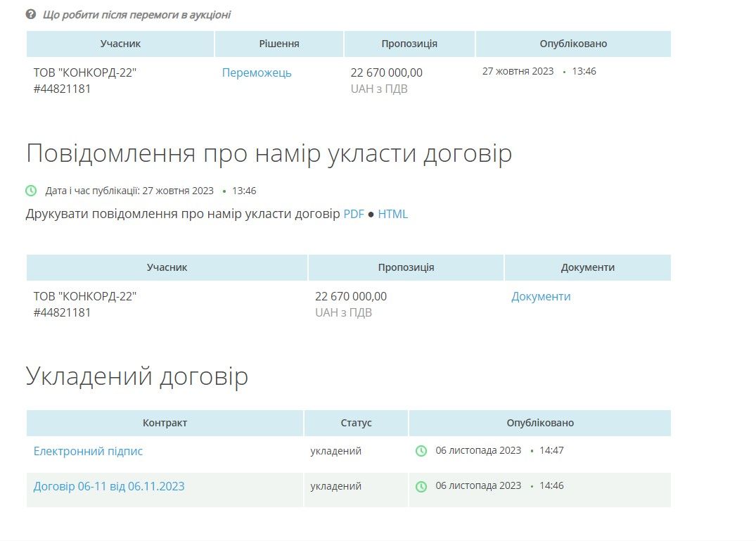This screenshot has width=756, height=541.
Task: Click the 'Пропозиція' column header
Action: (409, 43)
